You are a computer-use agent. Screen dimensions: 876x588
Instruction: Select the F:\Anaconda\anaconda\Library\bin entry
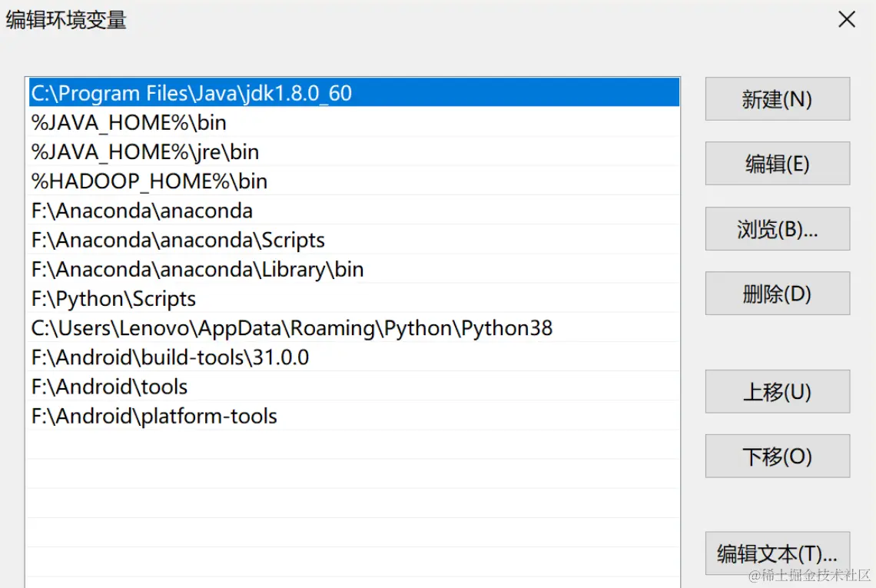pyautogui.click(x=353, y=269)
